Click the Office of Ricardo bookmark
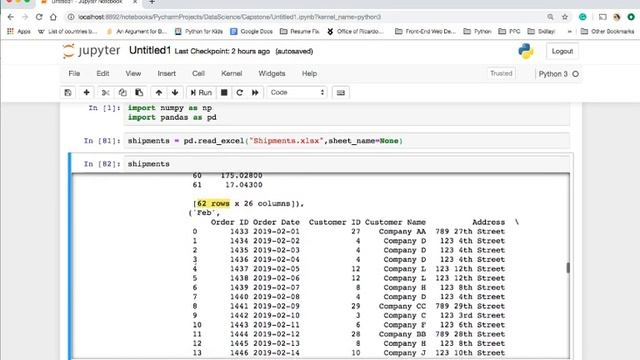Image resolution: width=640 pixels, height=360 pixels. pos(355,31)
